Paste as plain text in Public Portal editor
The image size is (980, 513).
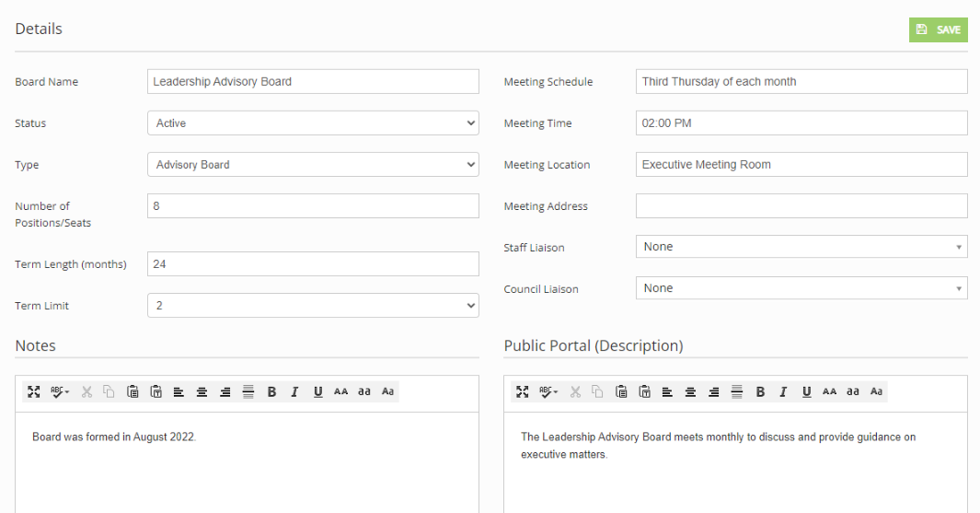click(x=644, y=391)
